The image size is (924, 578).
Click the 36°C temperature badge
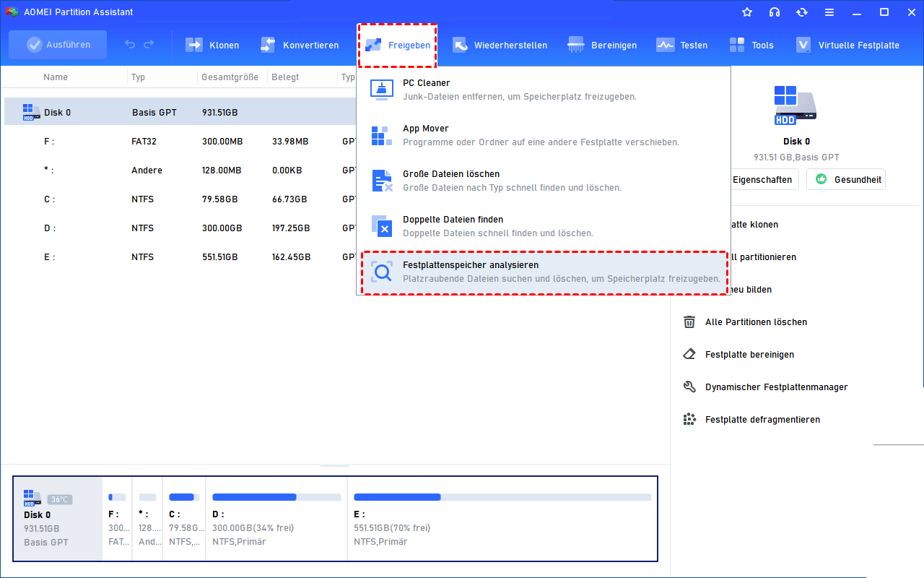(60, 499)
